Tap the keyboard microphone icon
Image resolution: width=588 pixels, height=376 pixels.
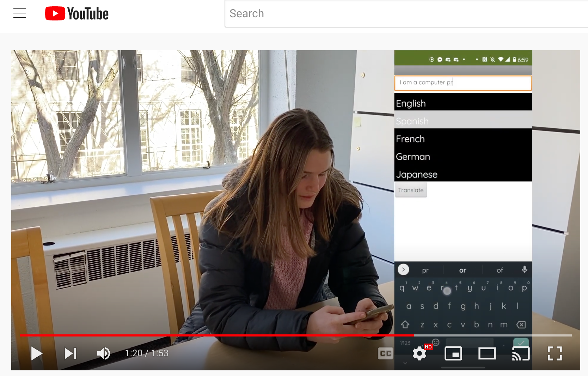(x=525, y=269)
